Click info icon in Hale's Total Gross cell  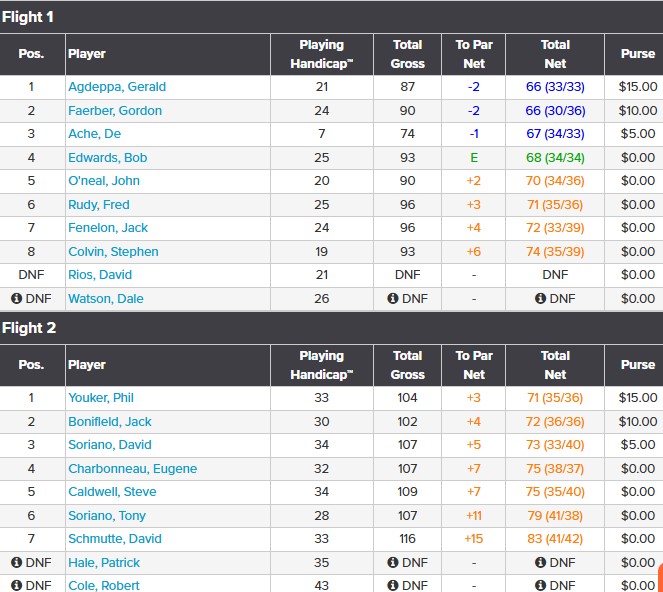click(x=393, y=563)
